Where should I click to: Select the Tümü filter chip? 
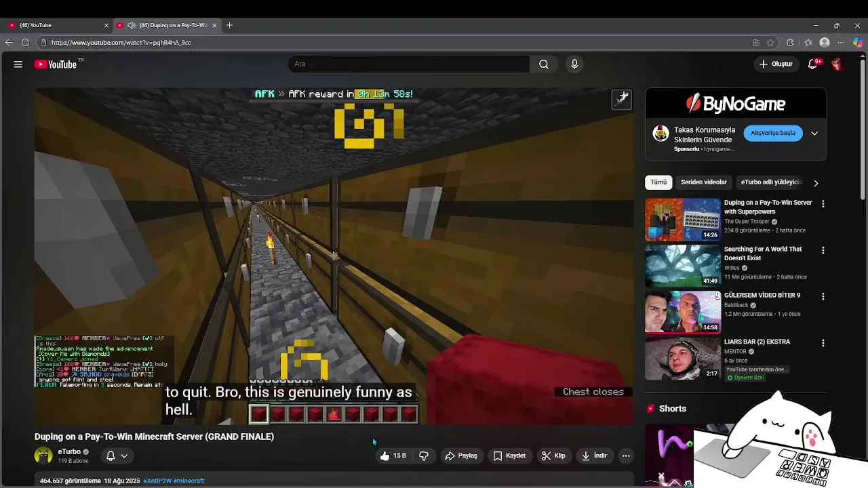pos(658,182)
